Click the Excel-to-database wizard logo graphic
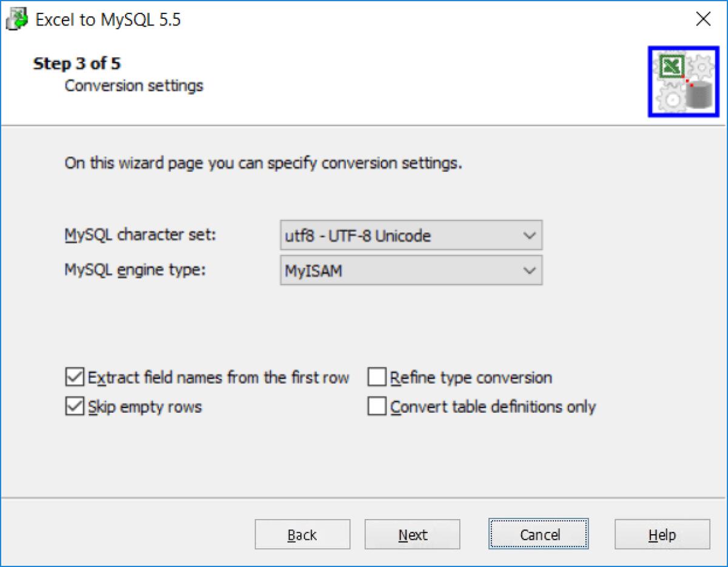This screenshot has height=567, width=728. click(683, 81)
